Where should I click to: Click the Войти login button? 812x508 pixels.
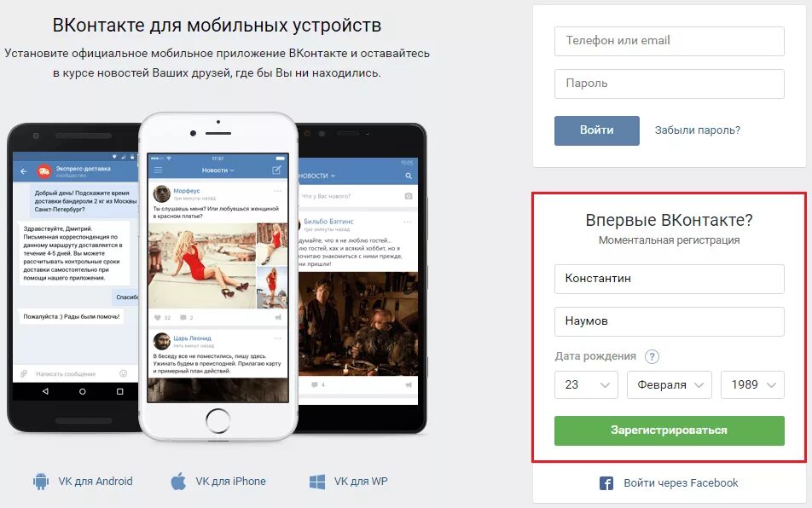[596, 130]
